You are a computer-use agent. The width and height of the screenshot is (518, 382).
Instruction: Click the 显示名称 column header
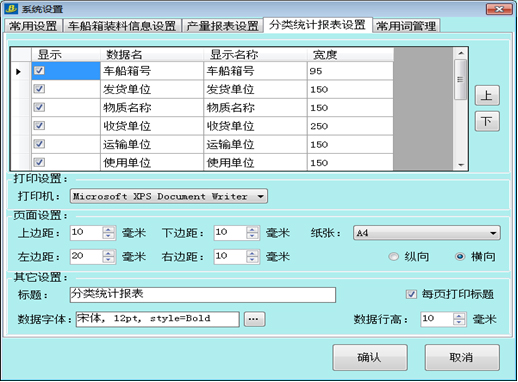coord(255,54)
